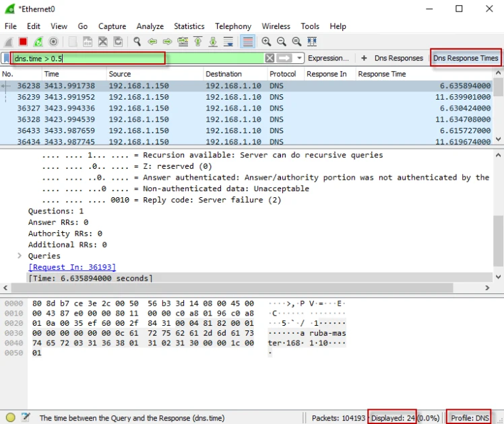504x424 pixels.
Task: Zoom in on packet list text
Action: (267, 42)
